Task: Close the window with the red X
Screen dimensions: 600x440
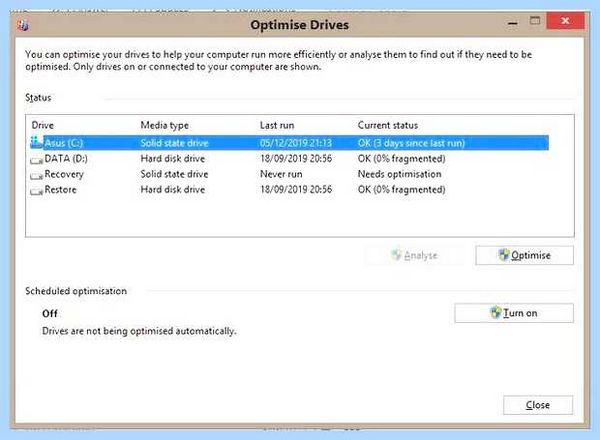Action: (x=565, y=21)
